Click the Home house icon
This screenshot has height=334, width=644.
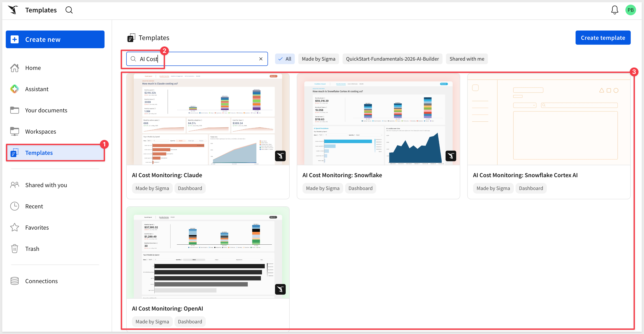pyautogui.click(x=14, y=68)
